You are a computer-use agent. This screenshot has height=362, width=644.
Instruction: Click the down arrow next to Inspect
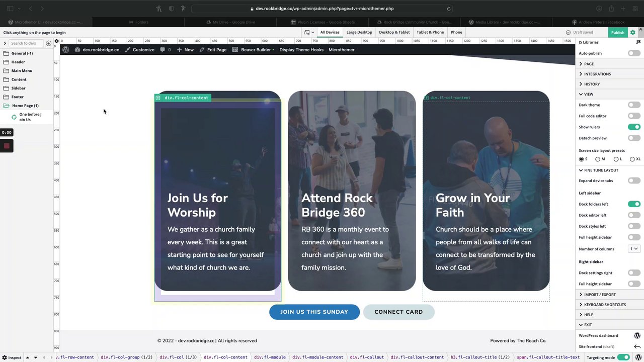tap(35, 357)
